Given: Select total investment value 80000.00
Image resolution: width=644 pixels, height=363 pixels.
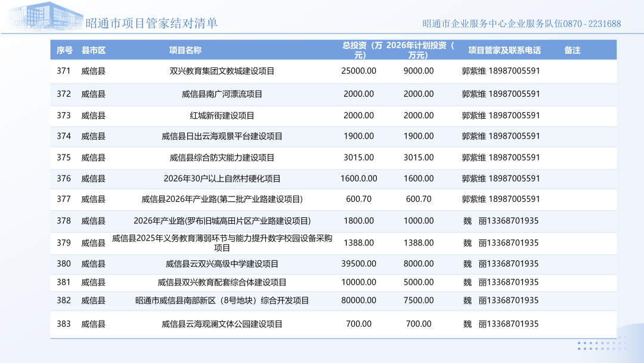Looking at the screenshot, I should coord(358,300).
